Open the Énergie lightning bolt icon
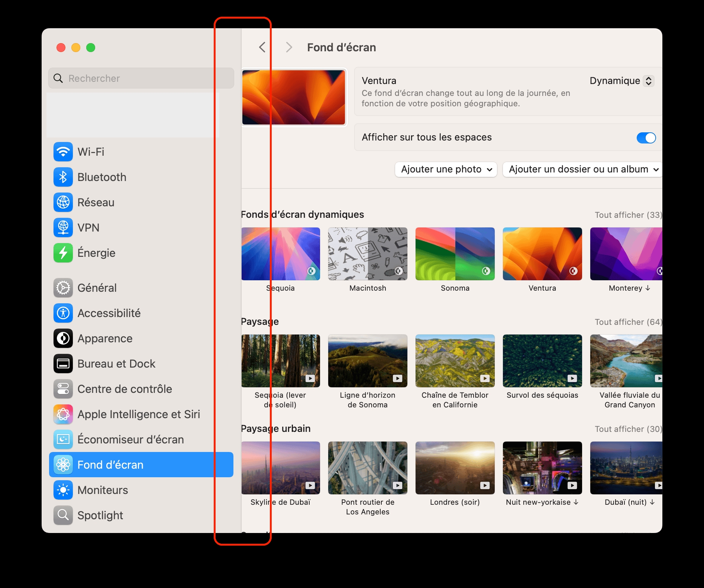 63,253
